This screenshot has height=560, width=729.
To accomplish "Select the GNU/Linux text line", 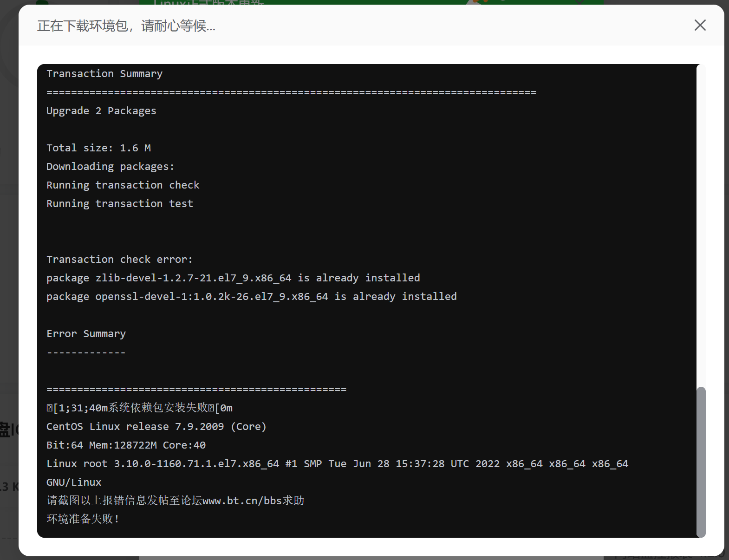I will pyautogui.click(x=73, y=482).
